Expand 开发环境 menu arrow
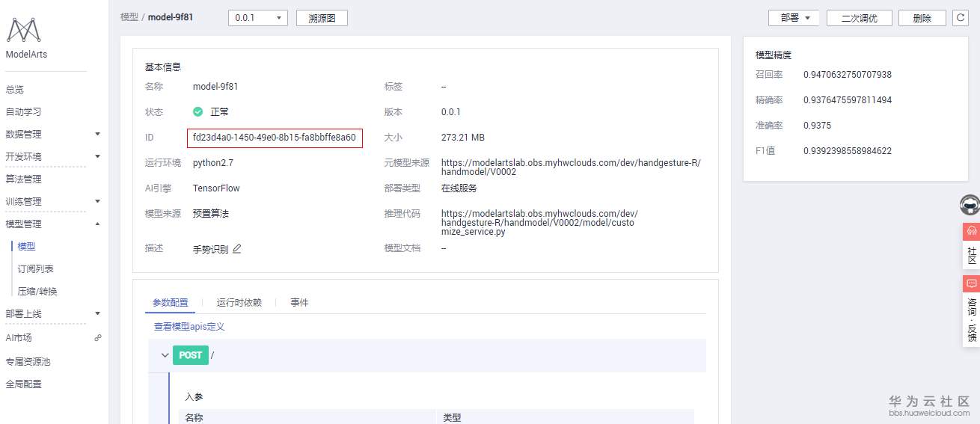 tap(97, 157)
